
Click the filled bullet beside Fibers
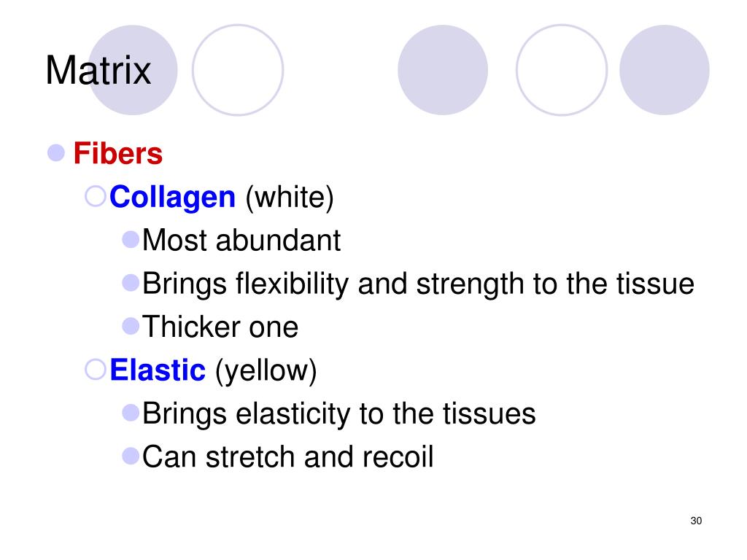tap(56, 153)
